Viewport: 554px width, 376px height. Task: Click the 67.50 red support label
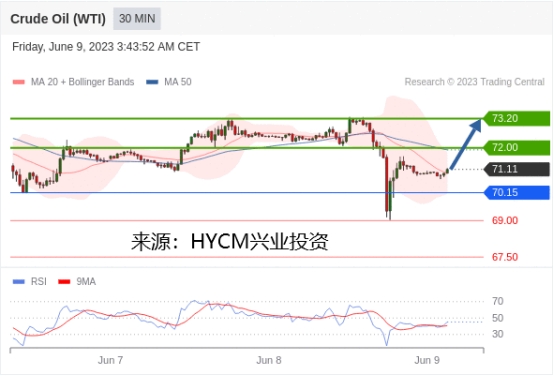505,257
